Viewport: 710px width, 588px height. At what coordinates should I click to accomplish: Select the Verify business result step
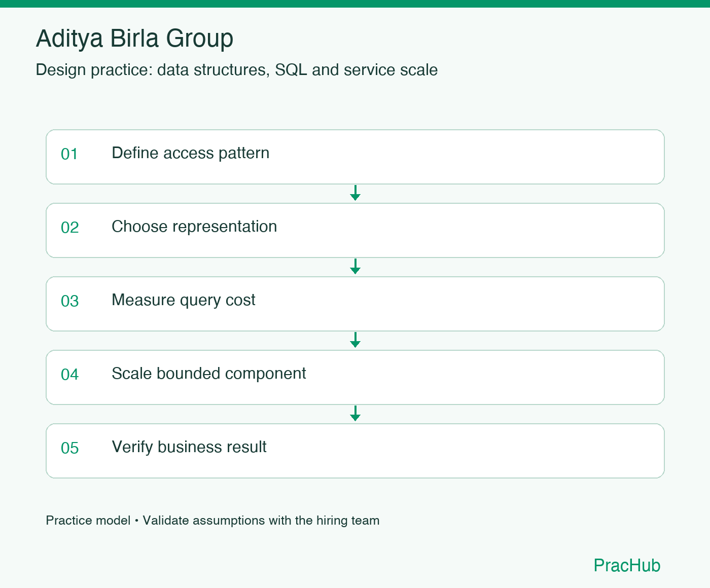click(x=355, y=451)
